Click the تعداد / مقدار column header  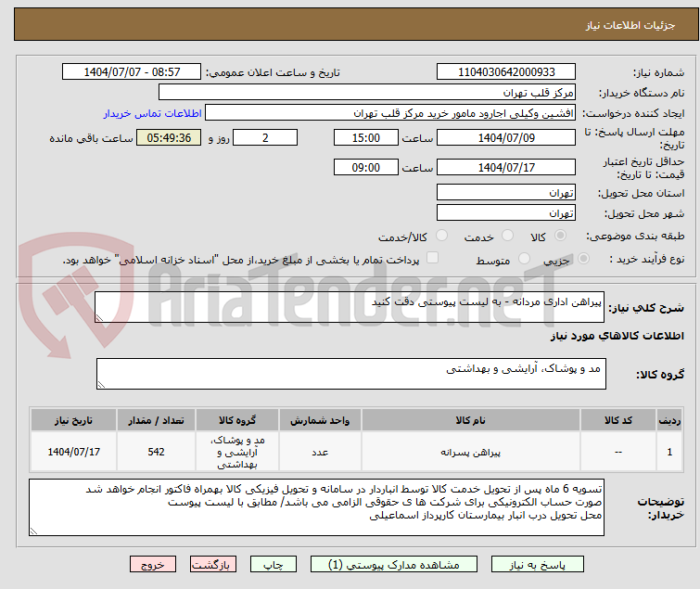(156, 420)
